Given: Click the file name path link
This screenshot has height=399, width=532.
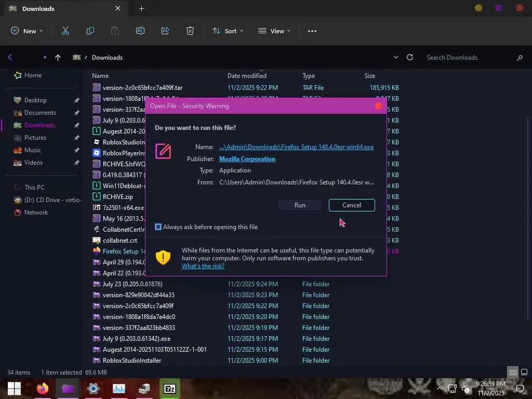Looking at the screenshot, I should pyautogui.click(x=296, y=147).
